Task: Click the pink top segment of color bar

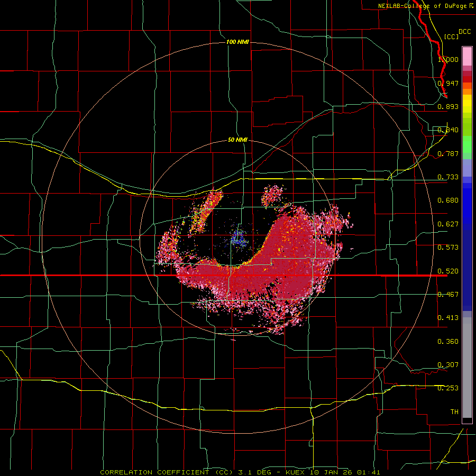Action: point(467,57)
